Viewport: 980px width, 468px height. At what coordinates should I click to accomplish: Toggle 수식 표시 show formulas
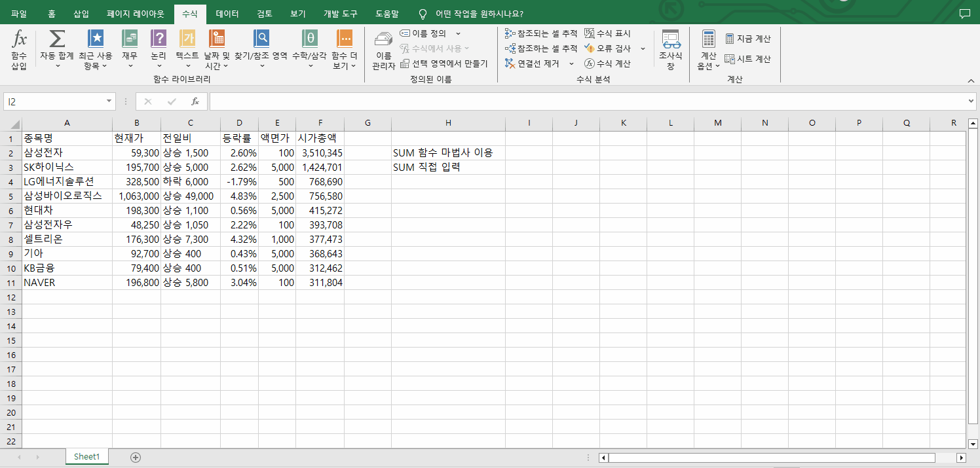(x=607, y=33)
